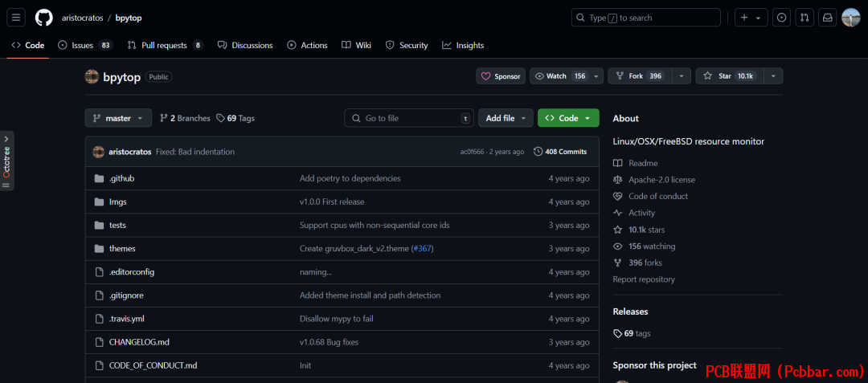Open the Add file dropdown
Viewport: 868px width, 383px height.
[x=506, y=118]
